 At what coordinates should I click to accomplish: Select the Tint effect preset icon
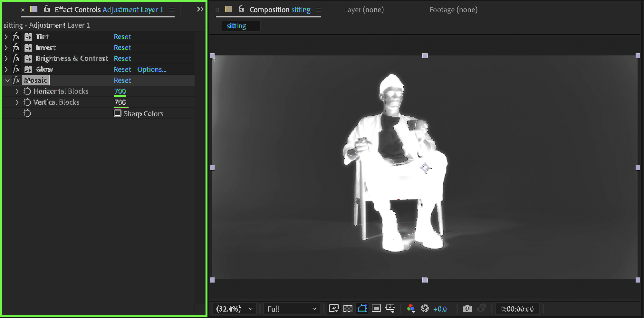click(28, 37)
